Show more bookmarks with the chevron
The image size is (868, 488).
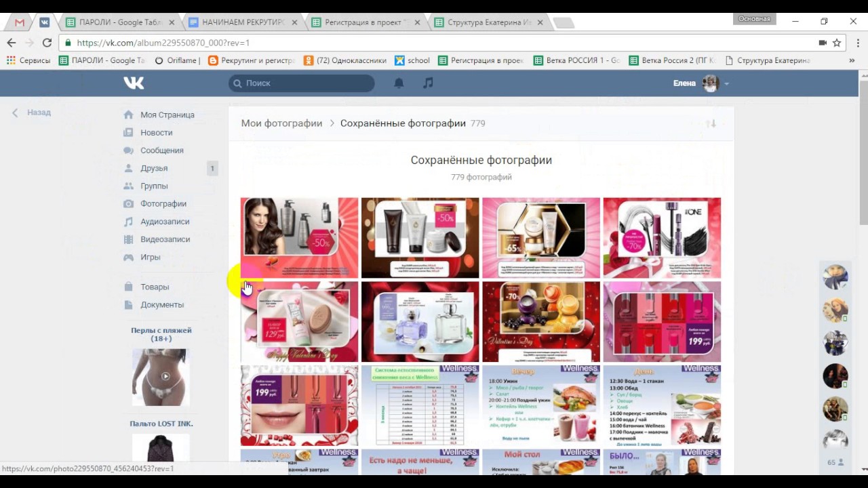[x=852, y=60]
